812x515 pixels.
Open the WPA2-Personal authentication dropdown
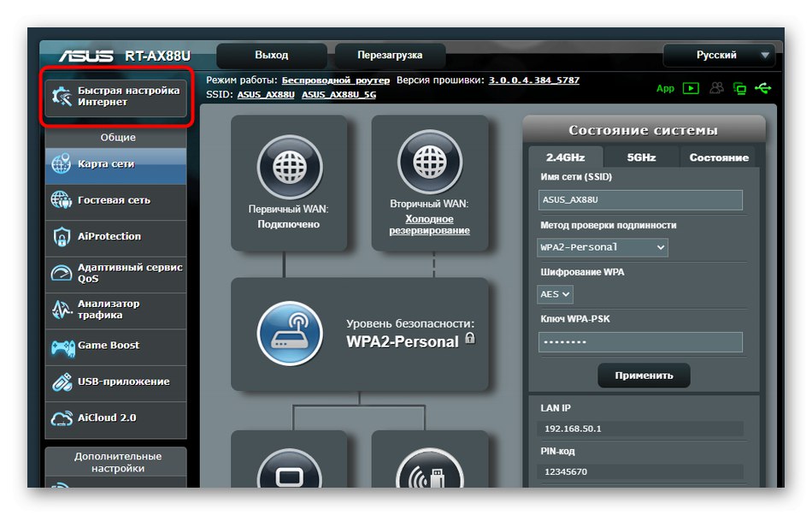click(x=603, y=247)
